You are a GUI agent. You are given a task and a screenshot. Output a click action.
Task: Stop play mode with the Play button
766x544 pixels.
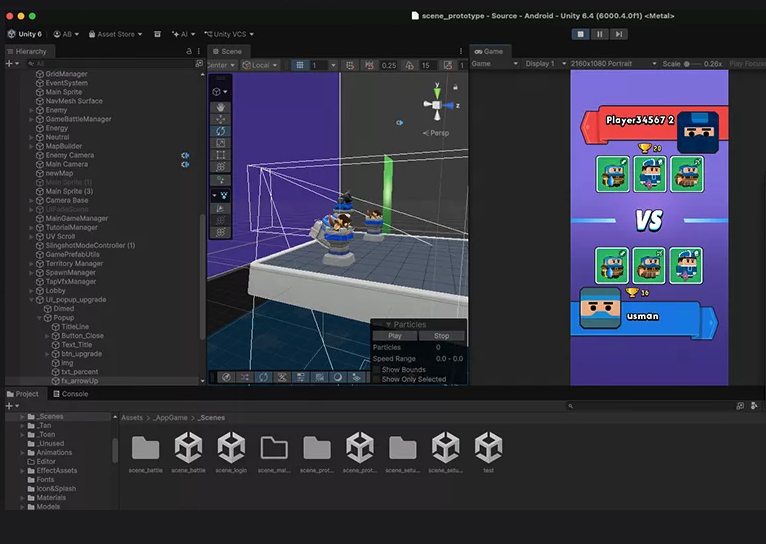coord(580,34)
